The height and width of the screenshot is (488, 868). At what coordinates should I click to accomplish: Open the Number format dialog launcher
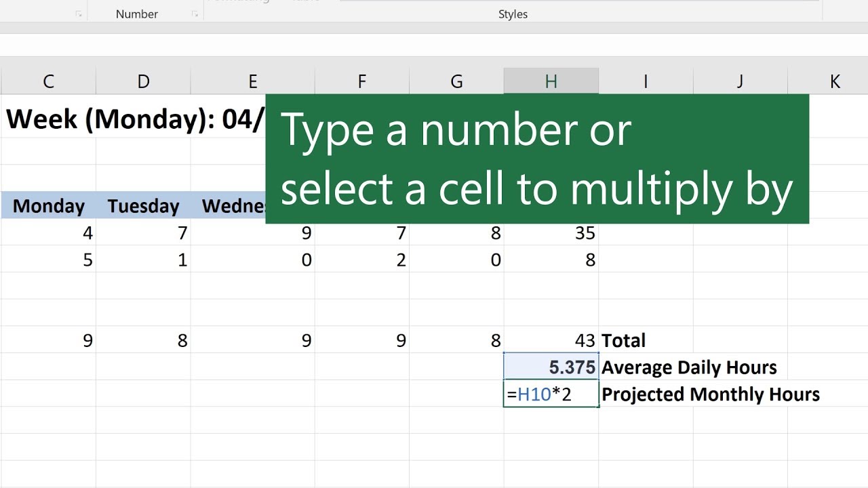(x=195, y=14)
